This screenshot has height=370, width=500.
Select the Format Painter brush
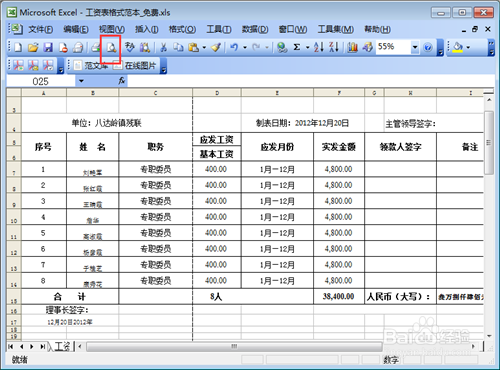(216, 48)
